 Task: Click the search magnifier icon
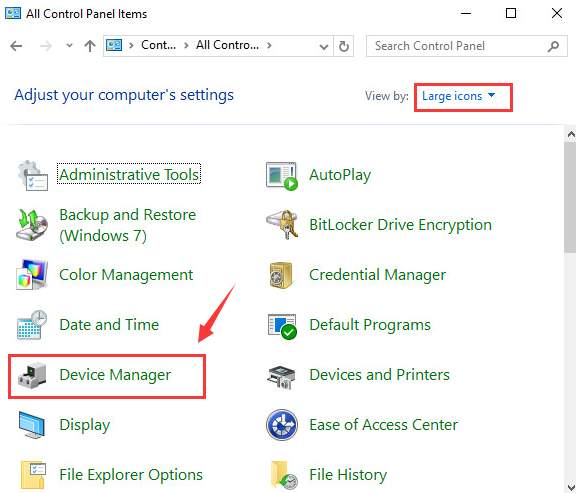point(553,46)
